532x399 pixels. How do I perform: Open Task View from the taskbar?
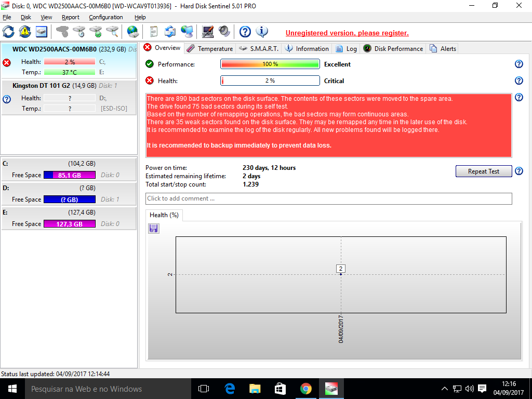pyautogui.click(x=204, y=389)
